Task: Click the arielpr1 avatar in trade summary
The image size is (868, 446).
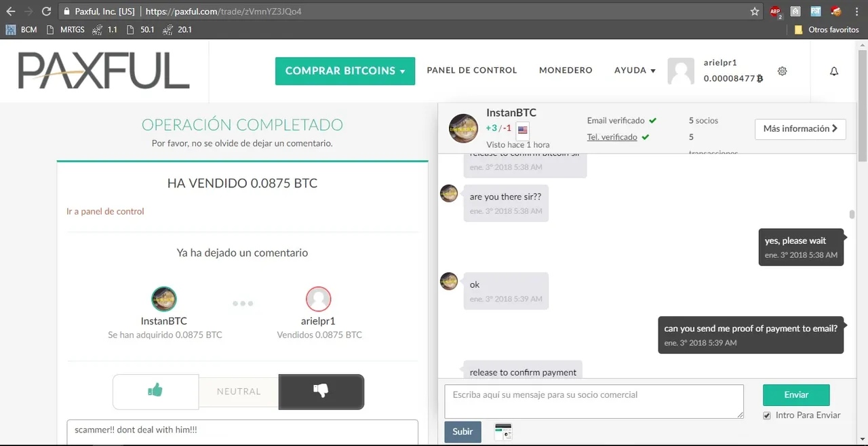Action: click(319, 299)
